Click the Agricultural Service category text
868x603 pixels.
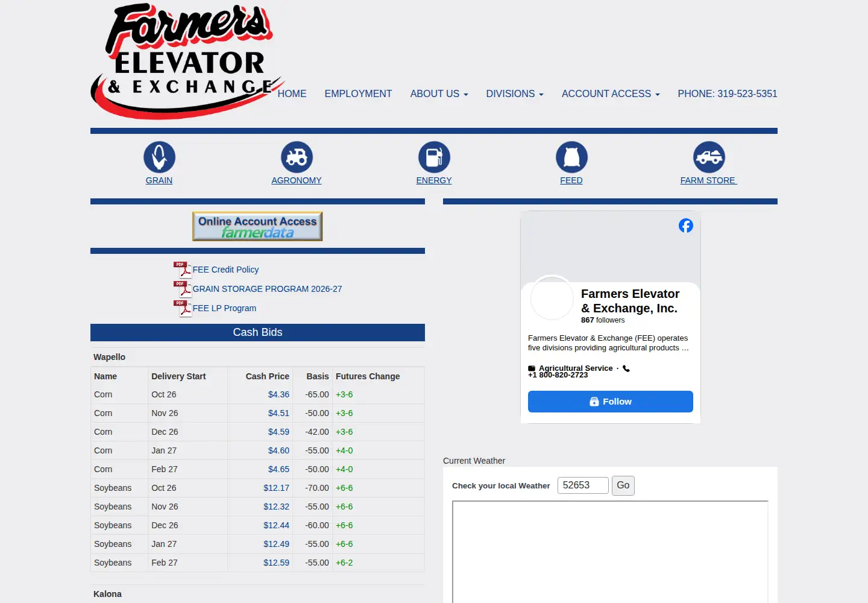[576, 368]
